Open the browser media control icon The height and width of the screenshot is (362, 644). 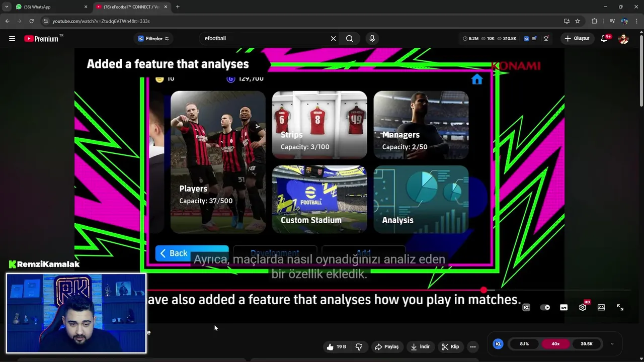pos(612,21)
